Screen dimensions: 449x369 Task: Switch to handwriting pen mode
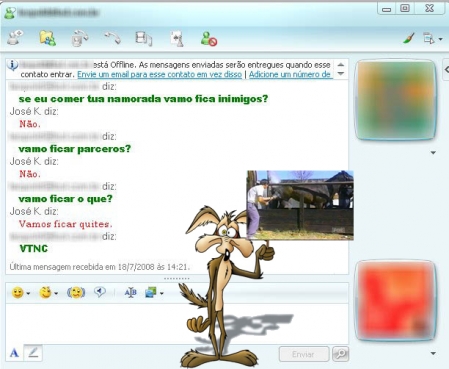(33, 353)
